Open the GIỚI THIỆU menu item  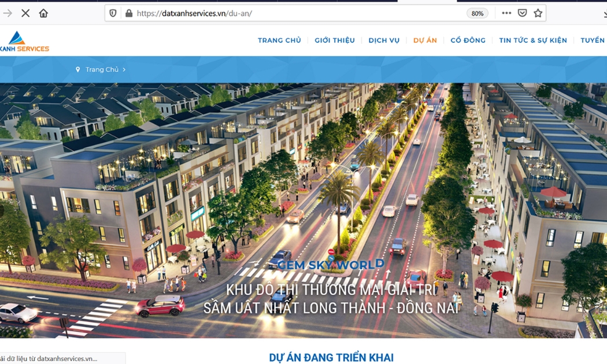point(335,40)
